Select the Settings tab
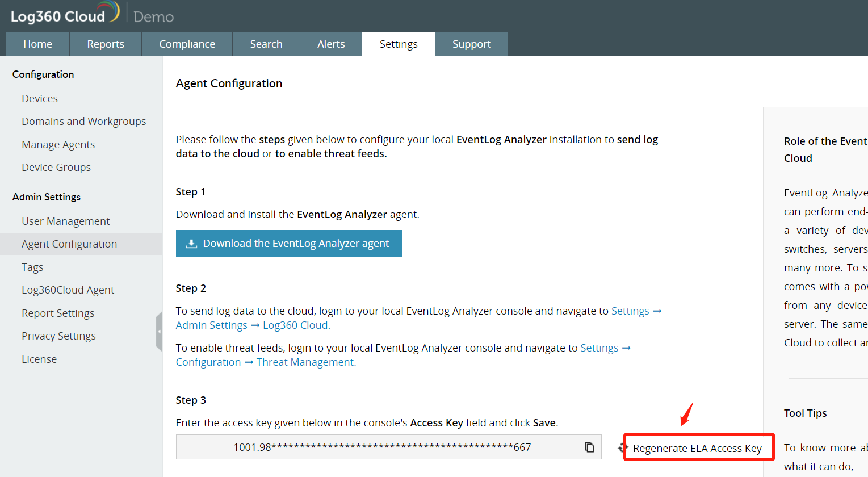Screen dimensions: 868x477 pos(399,44)
